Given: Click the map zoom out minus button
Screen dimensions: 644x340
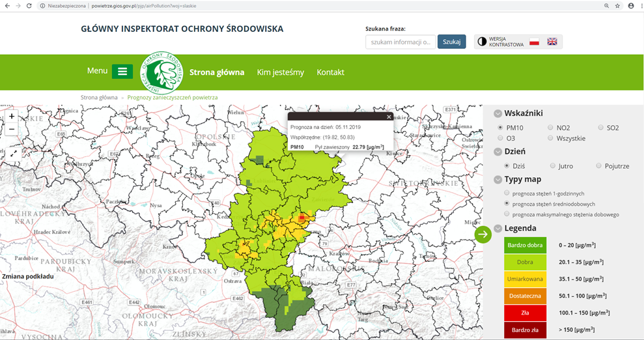Looking at the screenshot, I should [12, 129].
